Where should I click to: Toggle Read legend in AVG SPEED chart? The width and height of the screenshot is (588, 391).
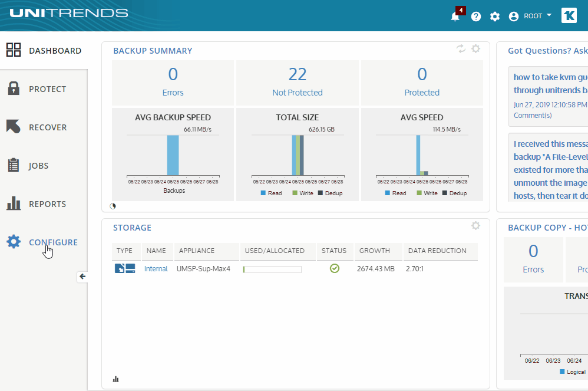pyautogui.click(x=395, y=193)
